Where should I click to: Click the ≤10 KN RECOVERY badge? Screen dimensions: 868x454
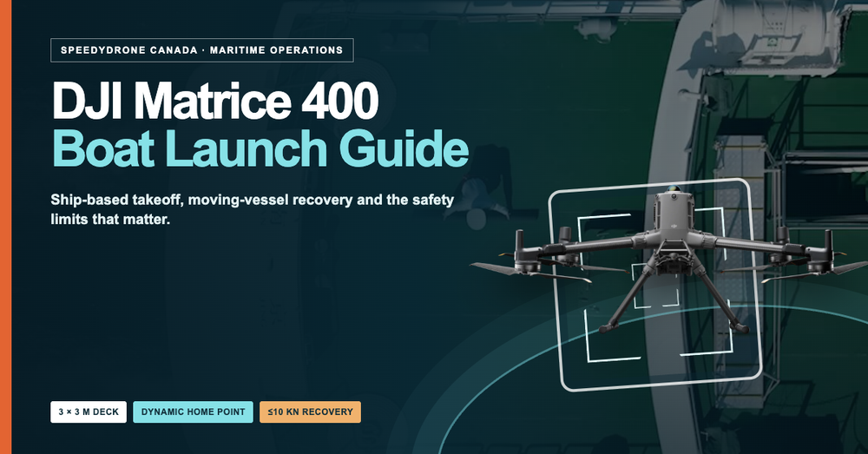tap(310, 412)
